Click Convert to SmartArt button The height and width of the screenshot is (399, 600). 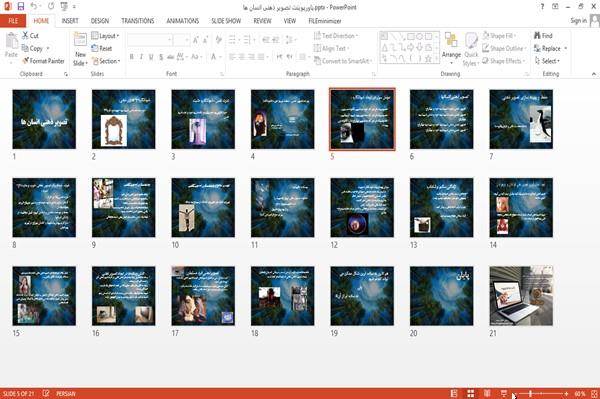343,61
